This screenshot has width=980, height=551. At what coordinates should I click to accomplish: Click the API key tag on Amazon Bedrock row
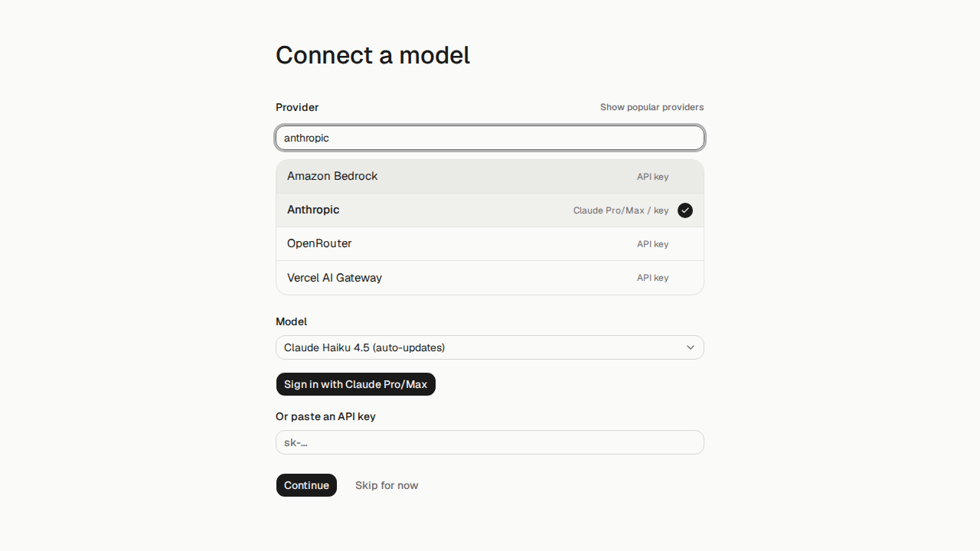652,177
